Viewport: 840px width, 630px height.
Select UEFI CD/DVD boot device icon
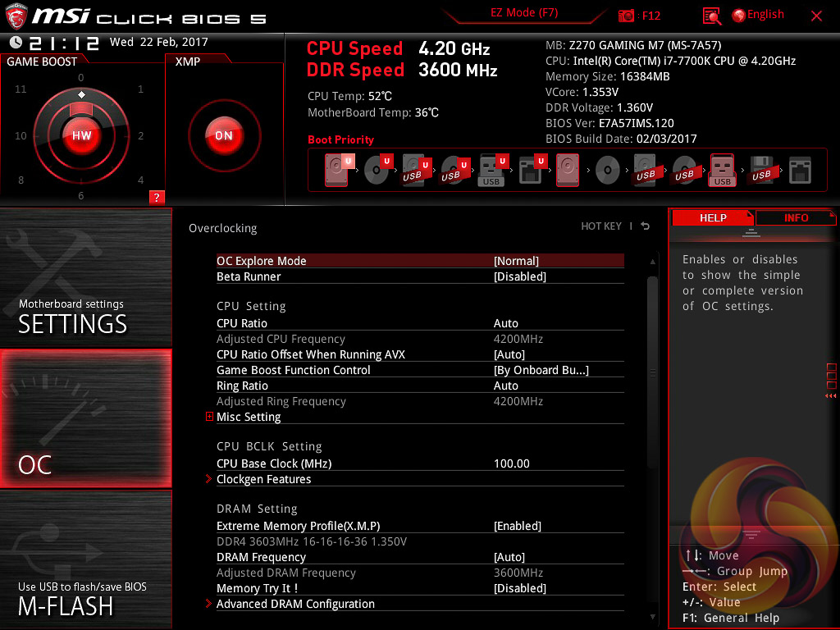pos(378,170)
